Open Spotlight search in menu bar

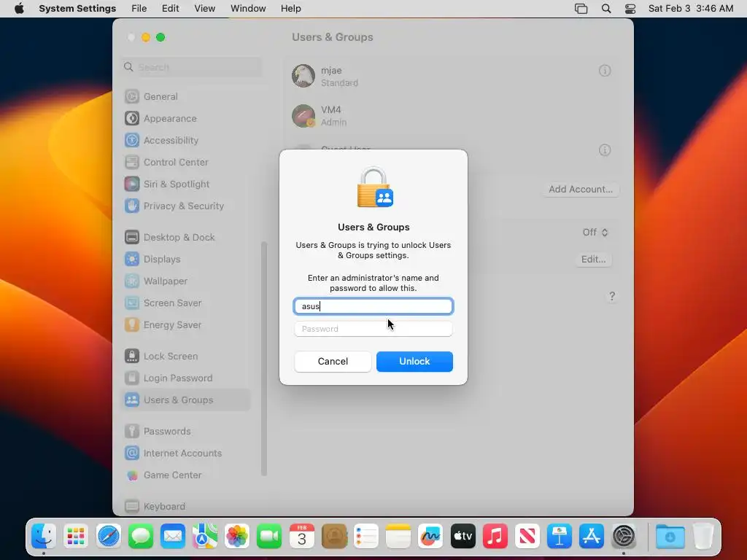point(606,9)
